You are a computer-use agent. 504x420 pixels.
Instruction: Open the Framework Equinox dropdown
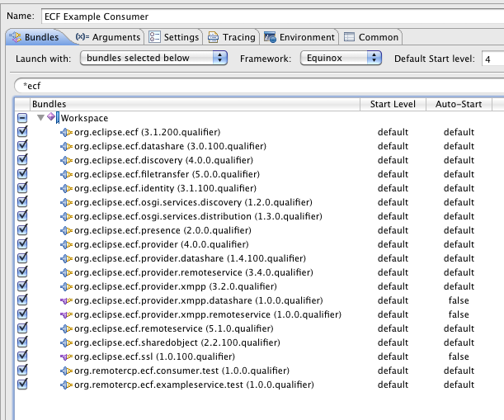pos(341,58)
